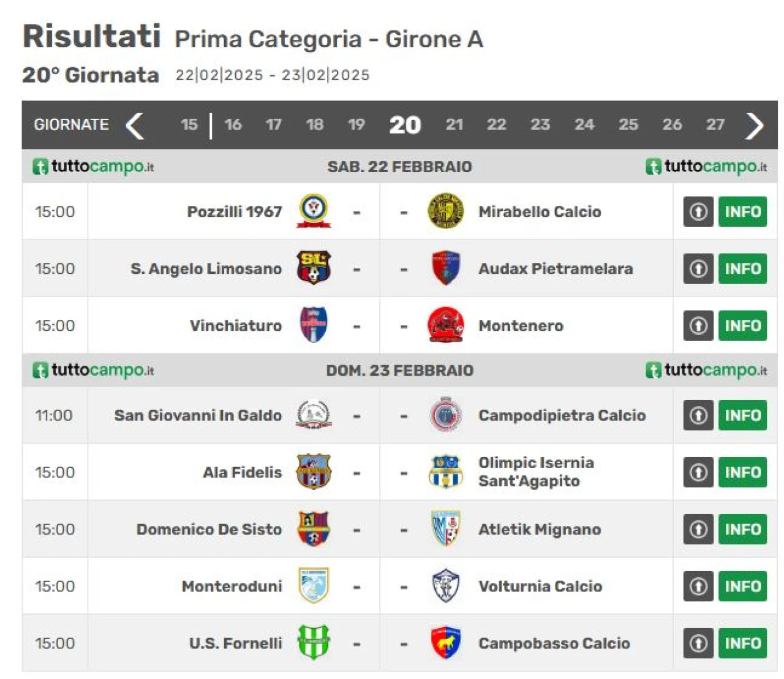Open the S. Angelo Limosano team logo
Image resolution: width=784 pixels, height=679 pixels.
click(x=314, y=268)
